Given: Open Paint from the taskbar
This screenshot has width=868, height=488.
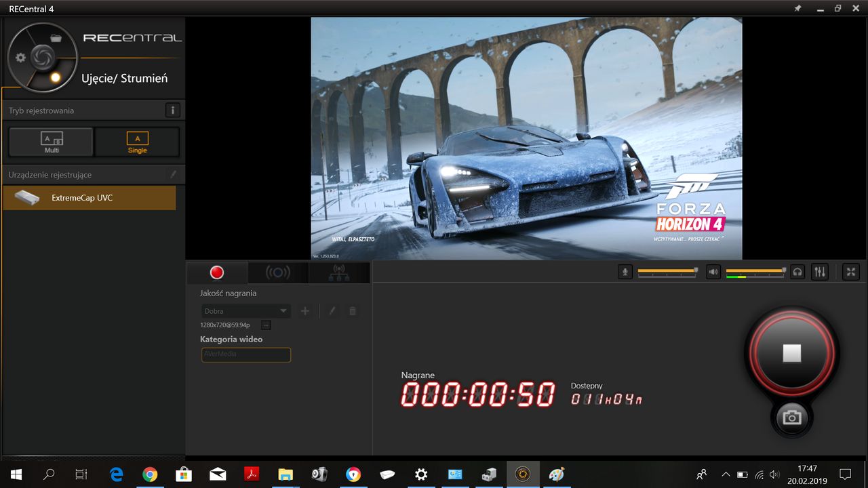Looking at the screenshot, I should coord(557,474).
